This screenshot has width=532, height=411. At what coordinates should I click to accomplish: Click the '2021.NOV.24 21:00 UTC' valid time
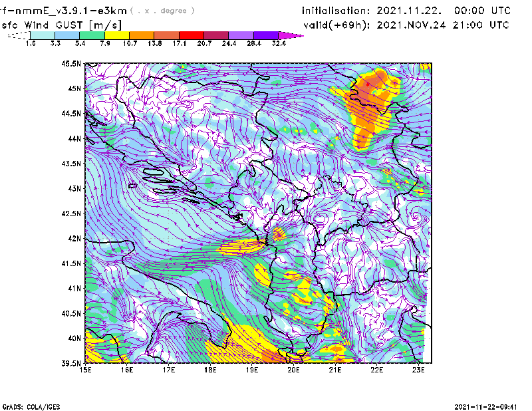[x=443, y=25]
